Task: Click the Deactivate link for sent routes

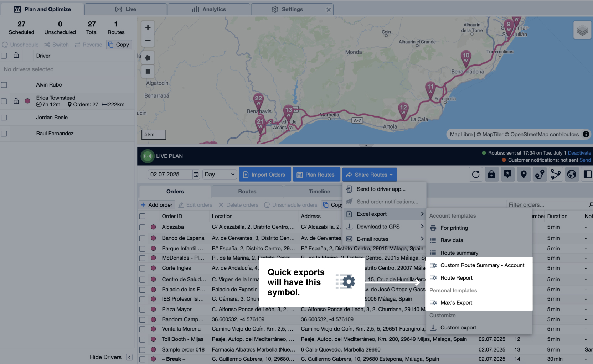Action: tap(579, 152)
